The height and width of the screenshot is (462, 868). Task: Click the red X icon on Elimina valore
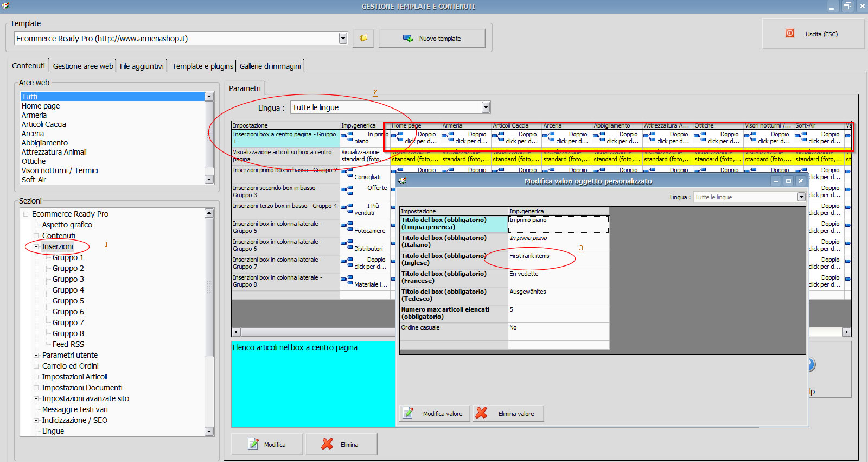pos(481,413)
